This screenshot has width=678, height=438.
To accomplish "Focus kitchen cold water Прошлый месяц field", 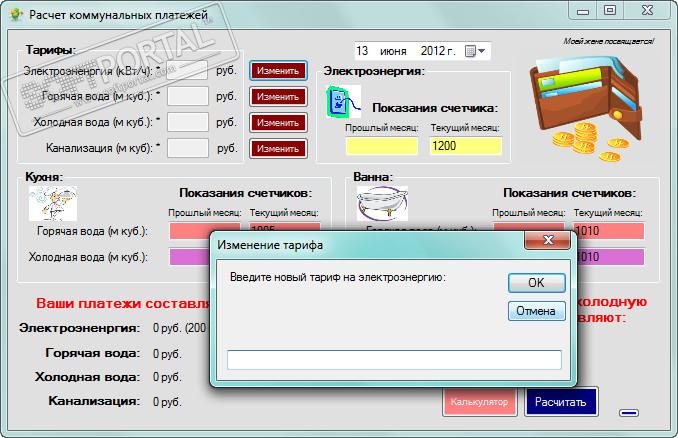I will tap(189, 257).
